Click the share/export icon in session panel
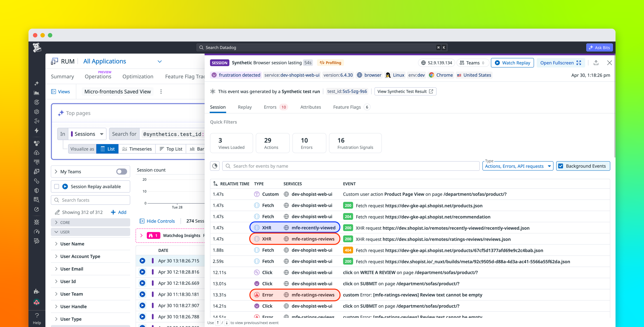 (596, 63)
